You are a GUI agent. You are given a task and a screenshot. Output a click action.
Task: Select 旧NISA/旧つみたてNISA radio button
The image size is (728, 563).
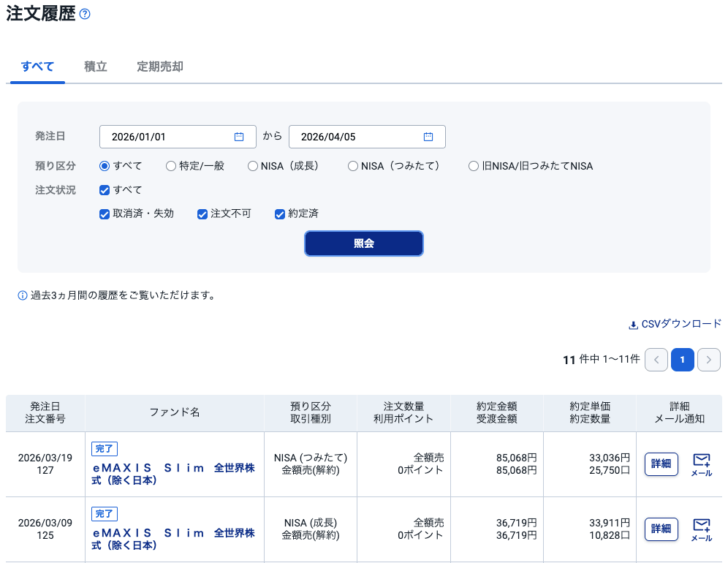[474, 166]
